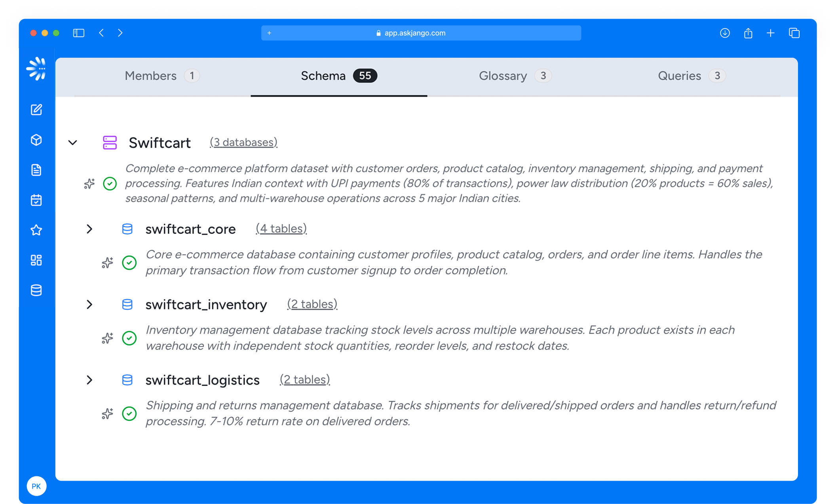
Task: Click the swiftcart_core database icon
Action: click(127, 229)
